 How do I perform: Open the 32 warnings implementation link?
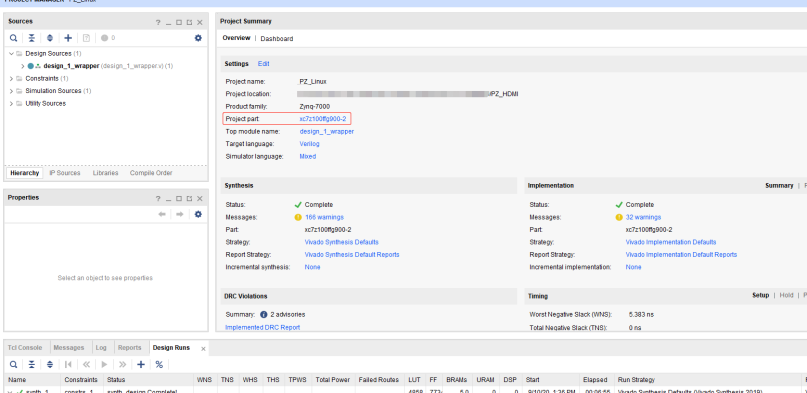click(643, 217)
